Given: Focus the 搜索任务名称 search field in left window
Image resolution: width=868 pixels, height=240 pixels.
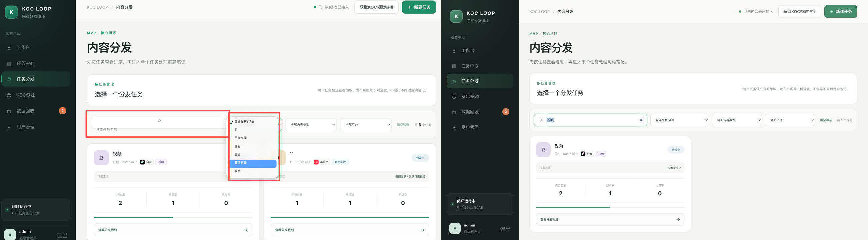Looking at the screenshot, I should pyautogui.click(x=159, y=122).
